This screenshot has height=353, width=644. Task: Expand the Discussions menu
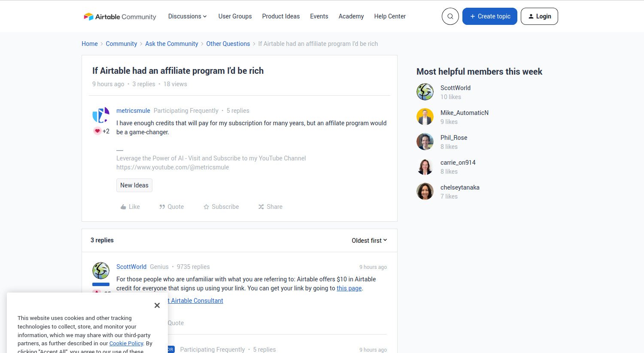pos(187,16)
